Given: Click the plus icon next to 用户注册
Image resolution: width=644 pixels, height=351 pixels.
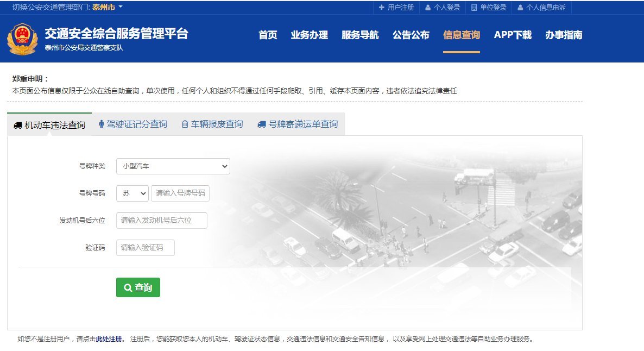Looking at the screenshot, I should 382,8.
